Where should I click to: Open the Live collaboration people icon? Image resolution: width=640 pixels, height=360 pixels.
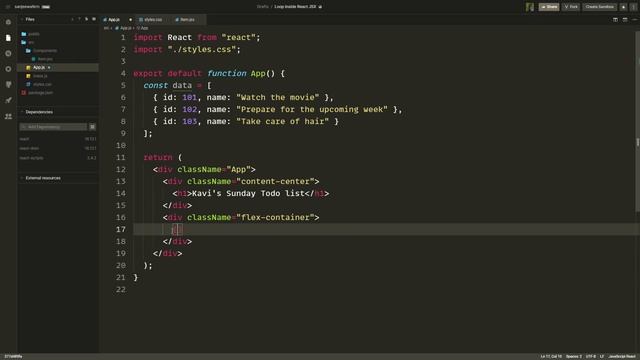[x=8, y=116]
